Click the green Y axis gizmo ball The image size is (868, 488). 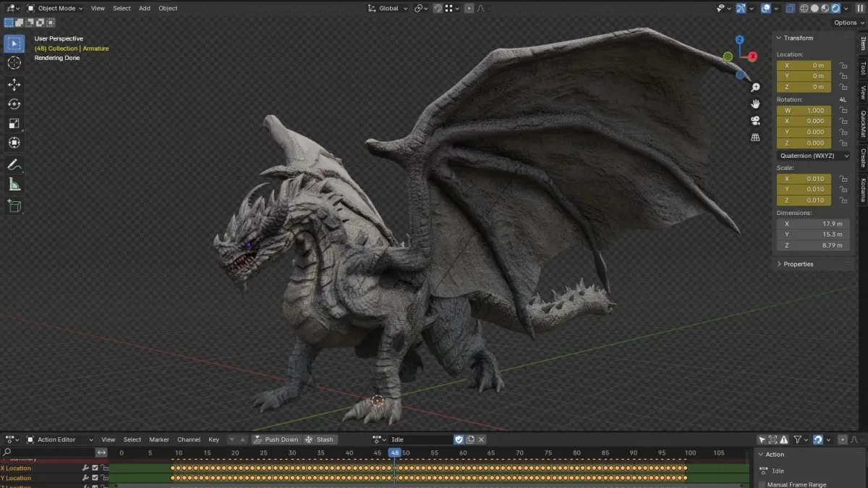(x=728, y=56)
